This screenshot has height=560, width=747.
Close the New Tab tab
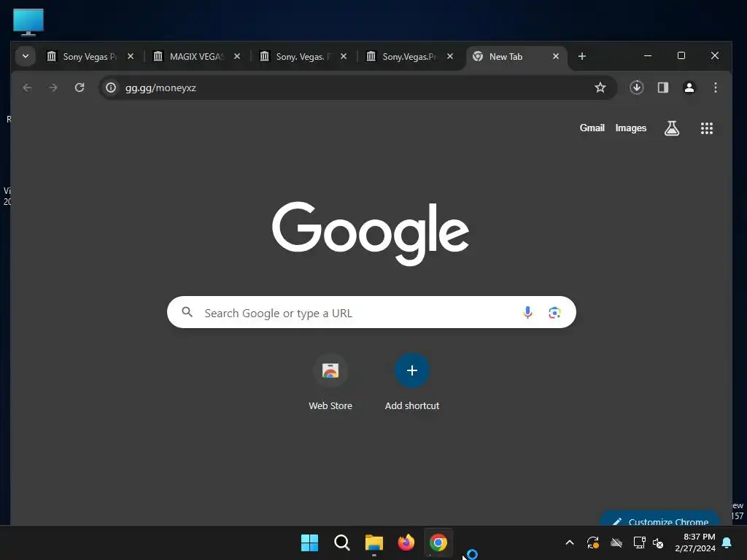tap(555, 56)
